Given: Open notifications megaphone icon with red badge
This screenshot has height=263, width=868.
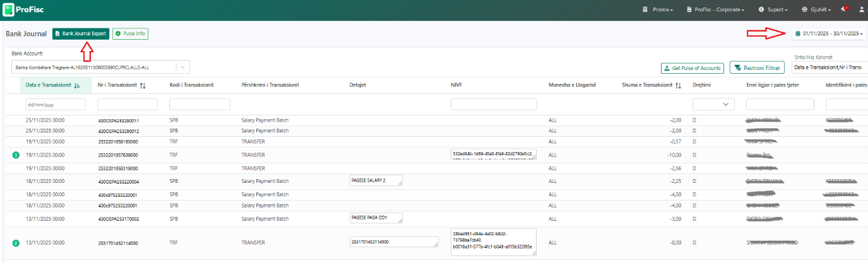Looking at the screenshot, I should [844, 9].
